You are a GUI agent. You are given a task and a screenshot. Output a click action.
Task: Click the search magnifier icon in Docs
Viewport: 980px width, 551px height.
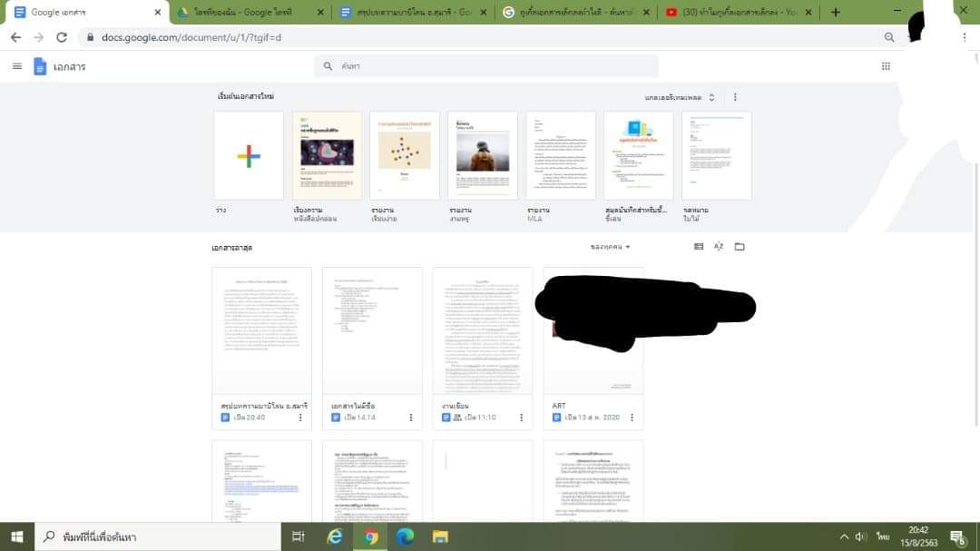click(328, 65)
